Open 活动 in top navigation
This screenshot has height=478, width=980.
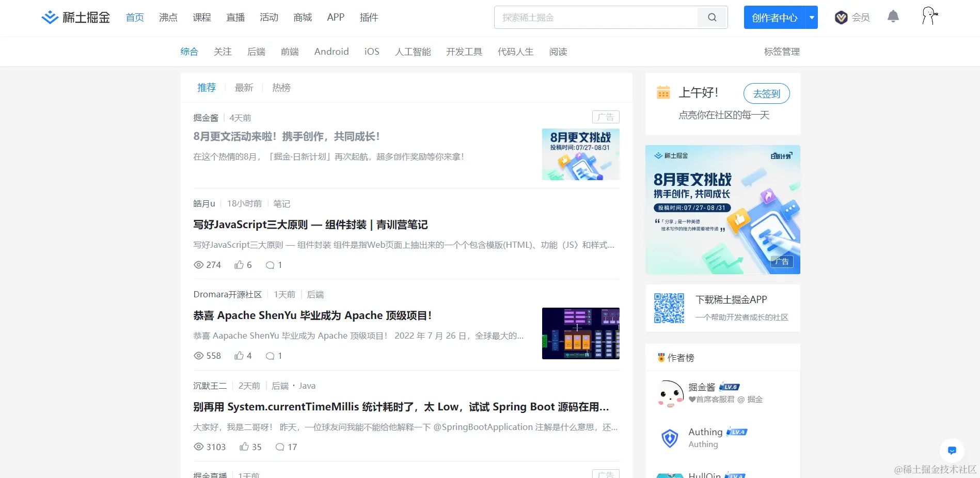pyautogui.click(x=269, y=18)
